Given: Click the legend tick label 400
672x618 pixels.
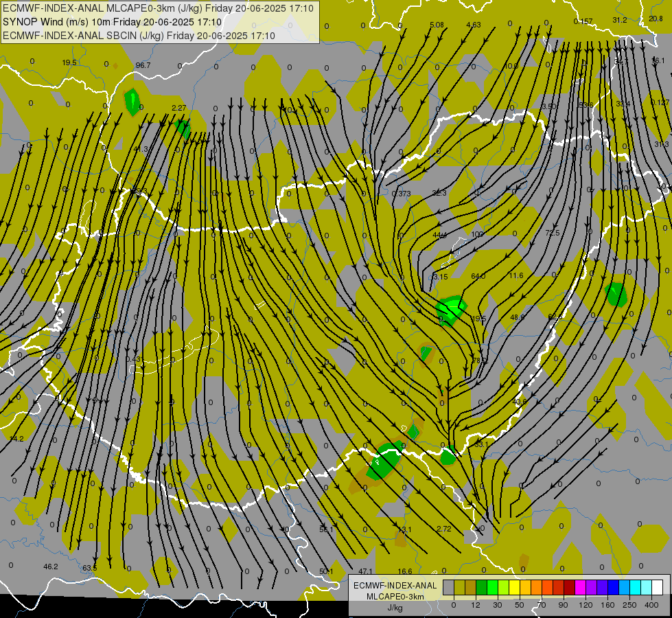Looking at the screenshot, I should point(651,605).
